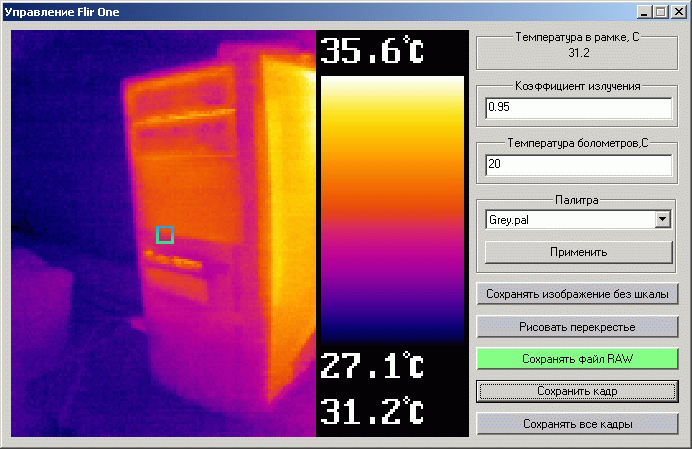Click Сохранить кадр button
The height and width of the screenshot is (449, 692).
[x=577, y=391]
